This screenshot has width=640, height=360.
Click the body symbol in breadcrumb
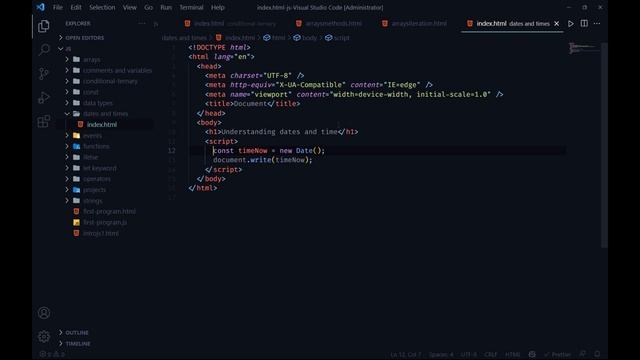point(305,38)
